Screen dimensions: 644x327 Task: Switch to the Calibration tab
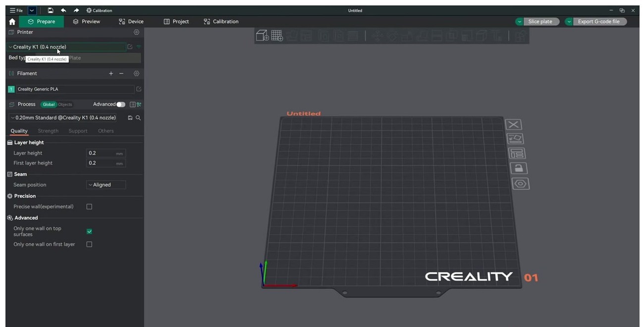coord(221,22)
